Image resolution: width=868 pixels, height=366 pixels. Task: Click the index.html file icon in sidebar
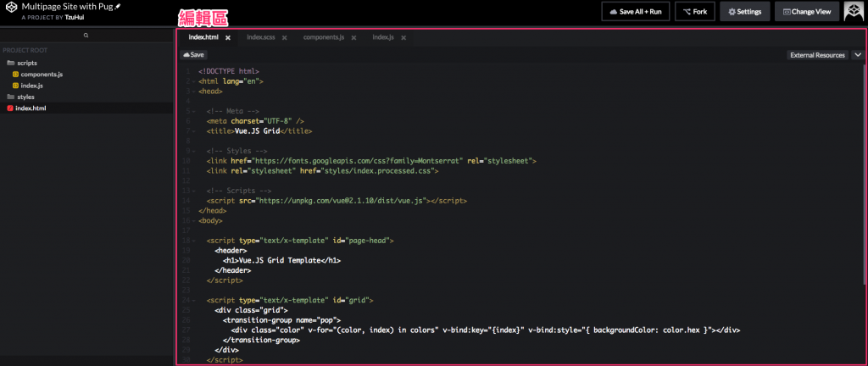10,108
